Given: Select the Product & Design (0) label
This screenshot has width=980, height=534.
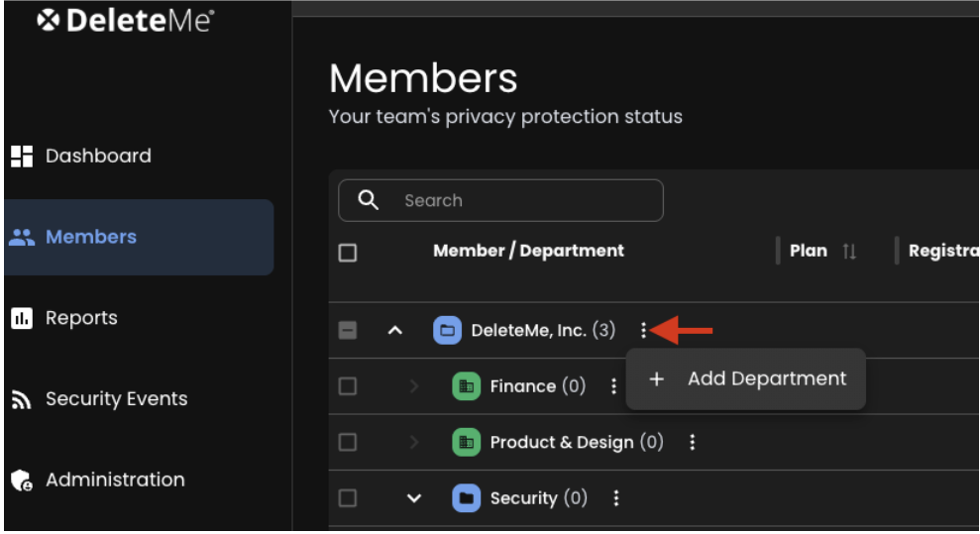Looking at the screenshot, I should [x=577, y=442].
